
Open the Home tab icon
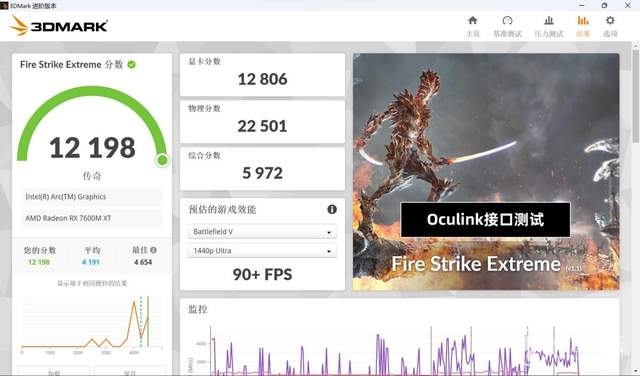tap(472, 21)
